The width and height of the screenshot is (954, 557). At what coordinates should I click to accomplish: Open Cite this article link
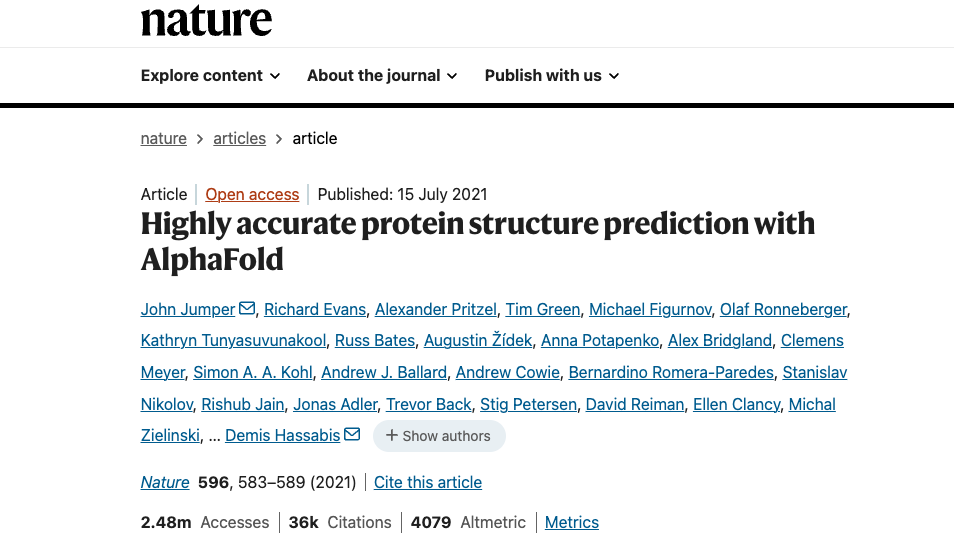coord(428,482)
